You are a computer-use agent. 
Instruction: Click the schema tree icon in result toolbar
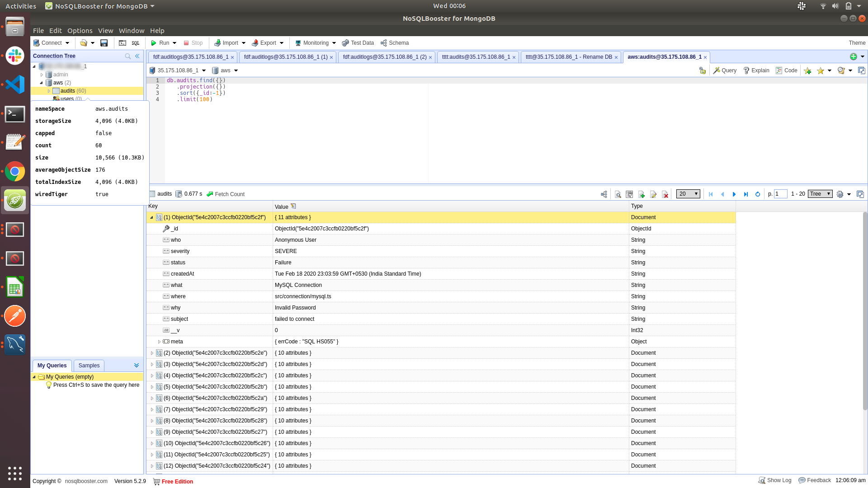pos(604,194)
